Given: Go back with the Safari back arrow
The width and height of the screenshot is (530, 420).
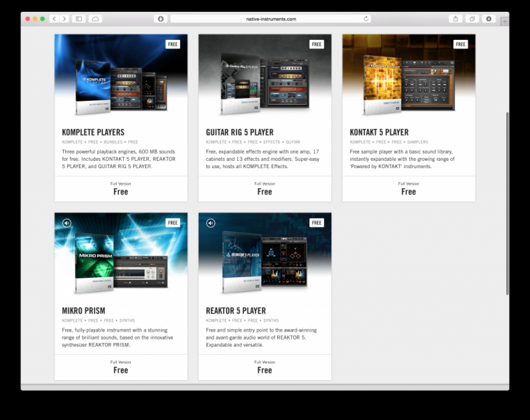Looking at the screenshot, I should (54, 19).
